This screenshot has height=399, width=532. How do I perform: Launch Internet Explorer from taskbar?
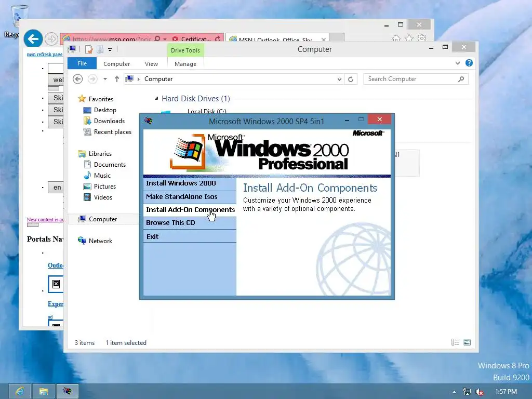point(19,391)
